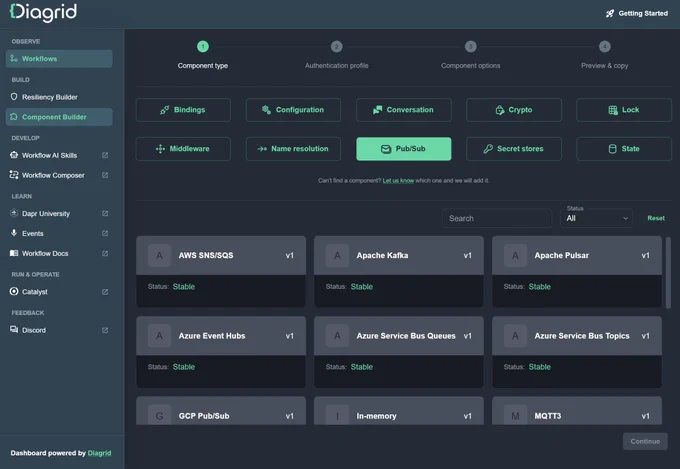Image resolution: width=680 pixels, height=469 pixels.
Task: Choose the MQTT3 component card
Action: (x=577, y=411)
